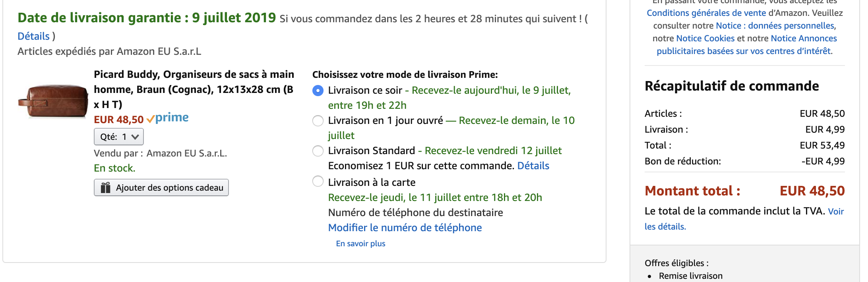Select the Livraison Standard radio option
Screen dimensions: 868x282
coord(318,151)
